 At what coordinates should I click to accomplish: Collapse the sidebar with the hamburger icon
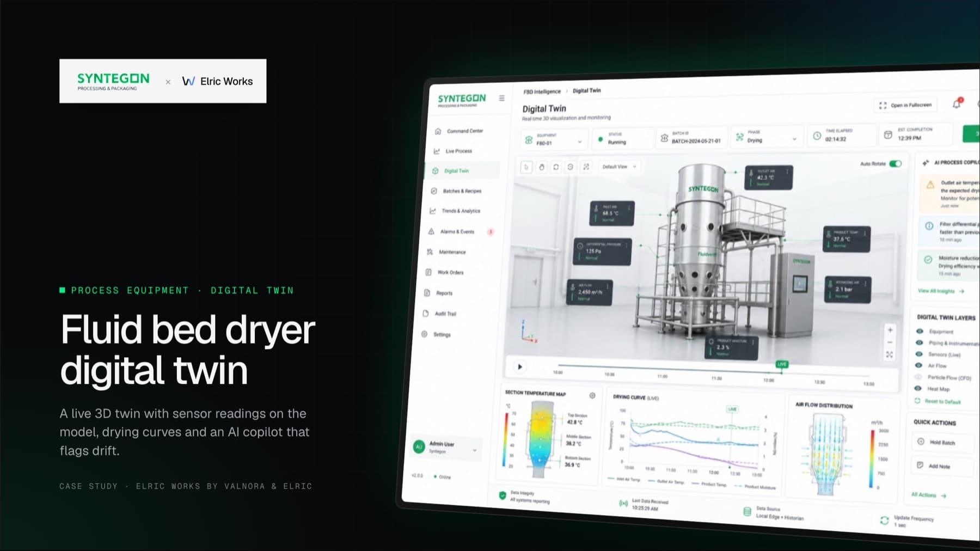click(x=501, y=98)
